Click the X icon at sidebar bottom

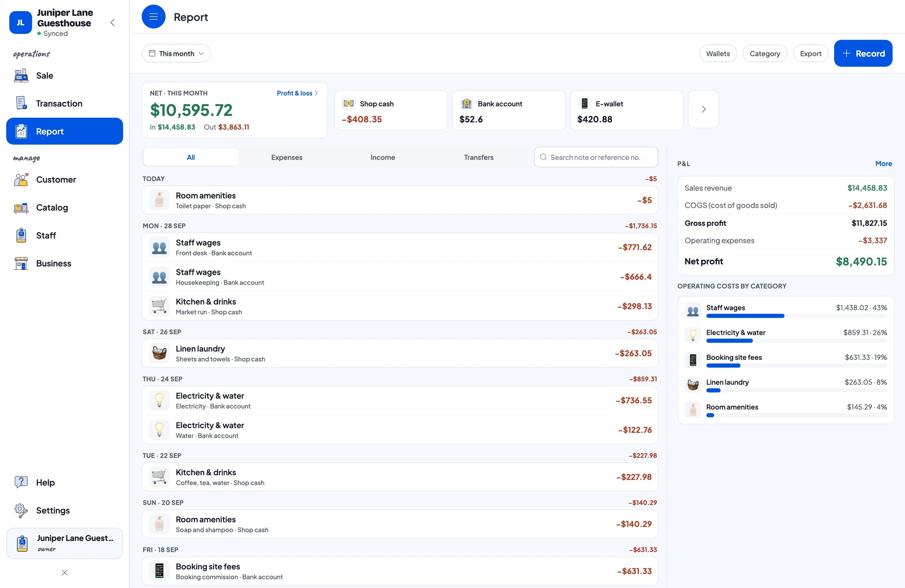coord(64,573)
